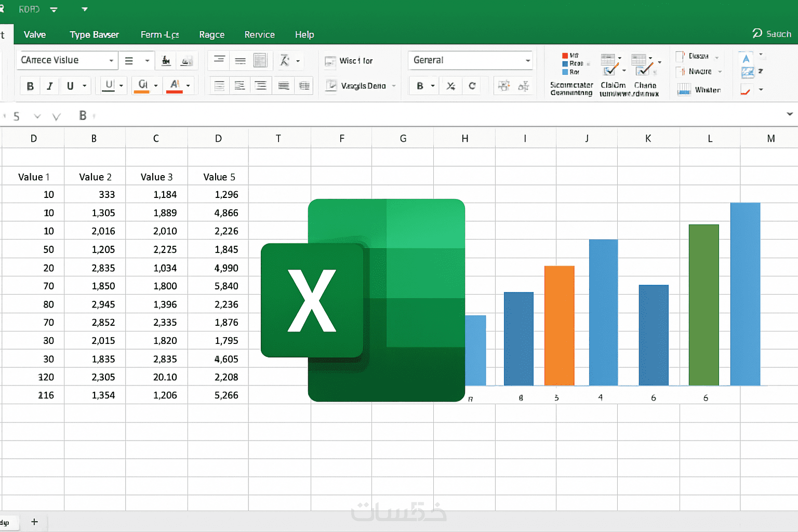Select the orange bar in the chart
The height and width of the screenshot is (532, 798).
[x=560, y=326]
